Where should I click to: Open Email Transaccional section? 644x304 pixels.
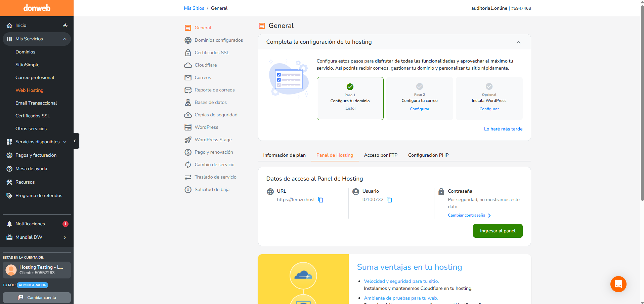click(36, 103)
